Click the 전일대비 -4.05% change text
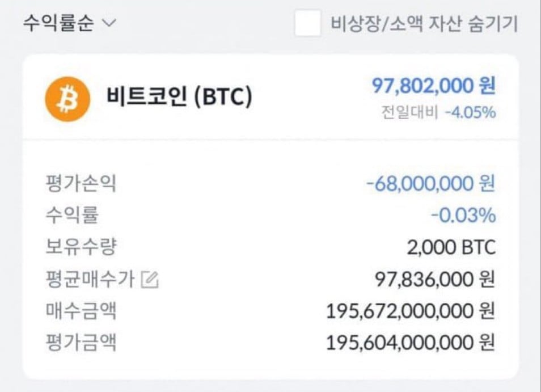Image resolution: width=541 pixels, height=392 pixels. tap(438, 112)
